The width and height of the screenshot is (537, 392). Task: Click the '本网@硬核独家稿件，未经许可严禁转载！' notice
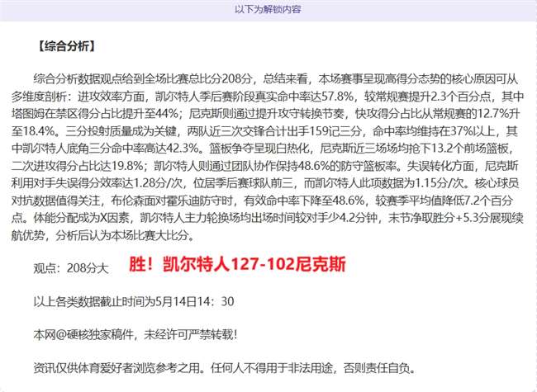135,334
